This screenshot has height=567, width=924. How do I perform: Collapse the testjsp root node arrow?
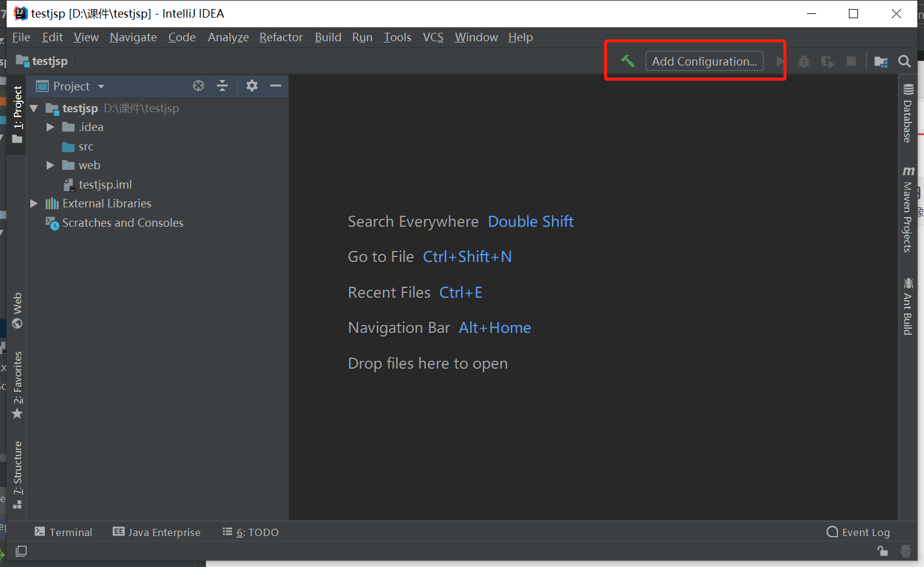[x=34, y=109]
